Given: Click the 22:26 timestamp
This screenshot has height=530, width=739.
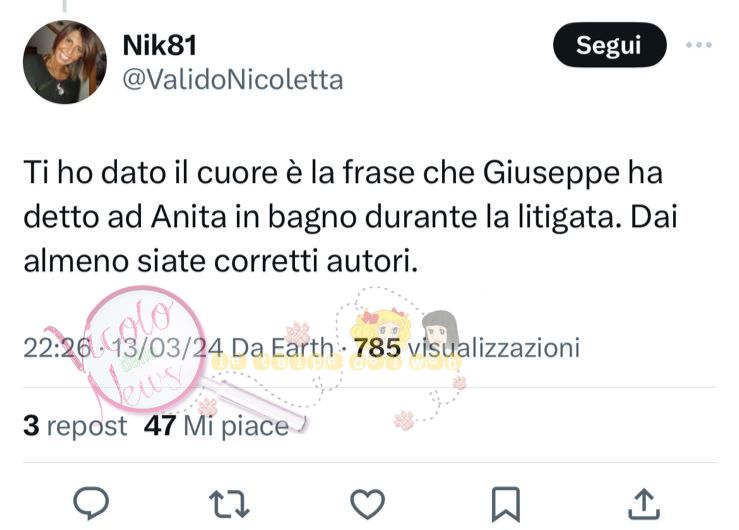Looking at the screenshot, I should (57, 348).
